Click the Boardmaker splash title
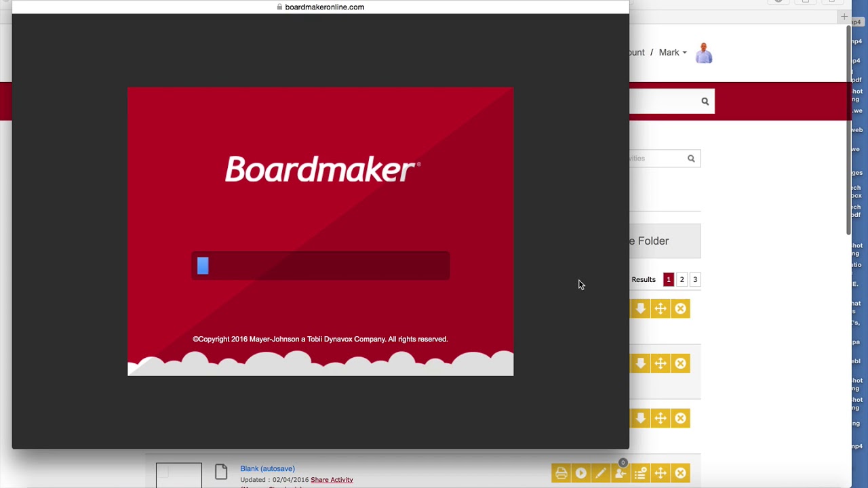Screen dimensions: 868x488 click(x=322, y=169)
